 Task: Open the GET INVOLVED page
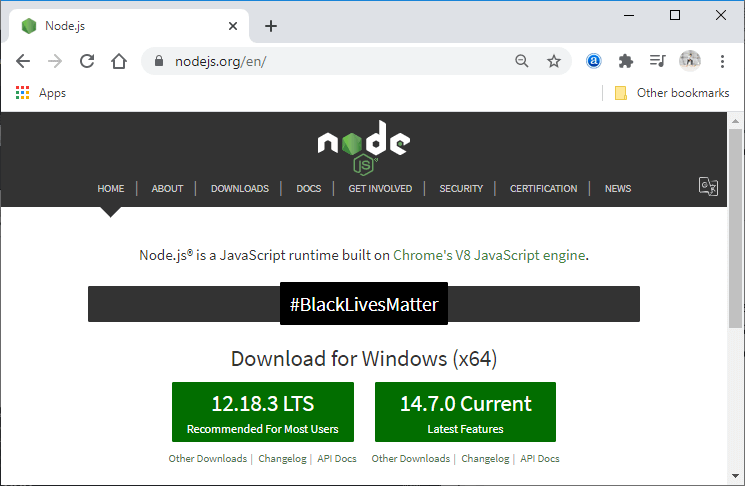click(x=380, y=189)
